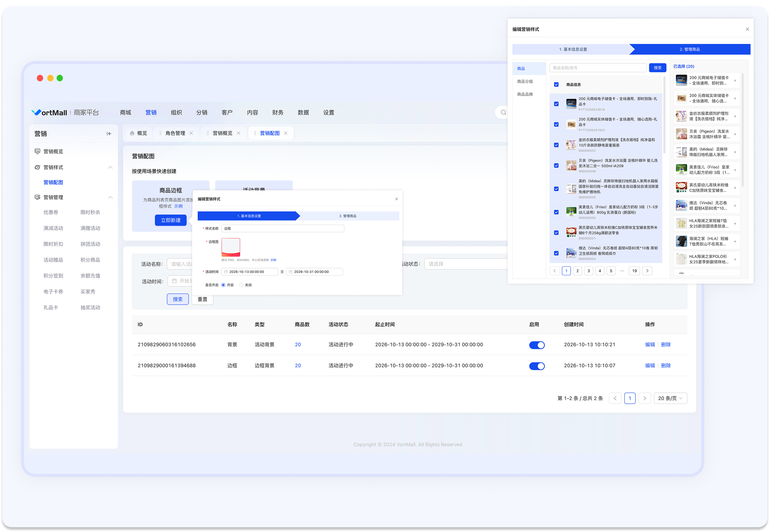Collapse the 营销样式 sidebar group
Screen dimensions: 774x532
pyautogui.click(x=110, y=168)
